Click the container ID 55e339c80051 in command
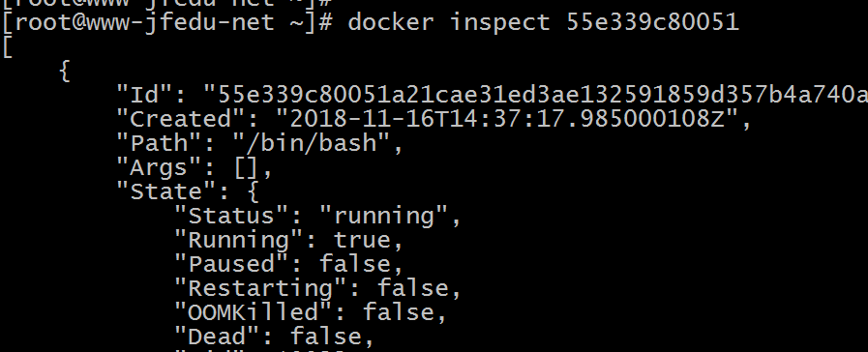This screenshot has height=352, width=868. [652, 22]
